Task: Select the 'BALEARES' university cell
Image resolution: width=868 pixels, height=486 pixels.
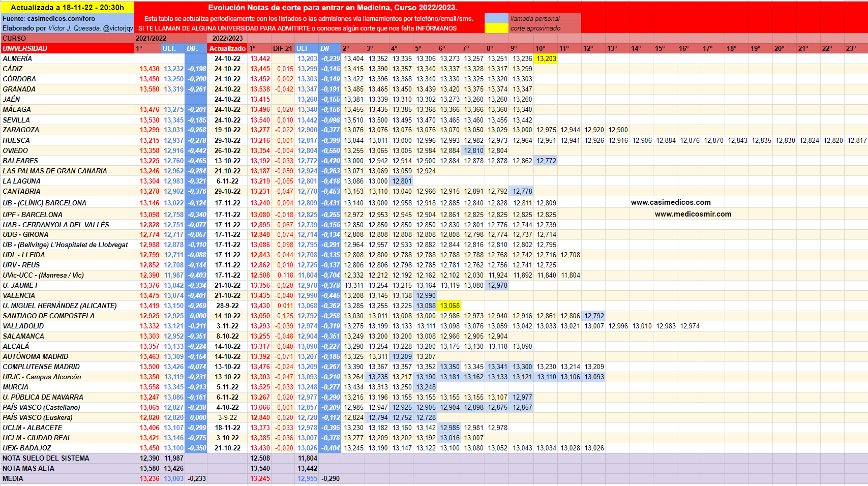Action: point(67,161)
